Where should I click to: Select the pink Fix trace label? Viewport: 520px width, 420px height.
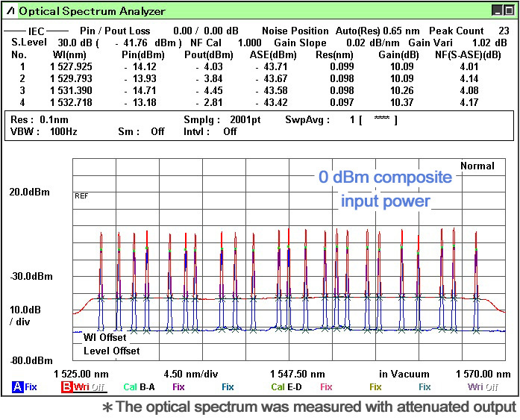pyautogui.click(x=326, y=387)
